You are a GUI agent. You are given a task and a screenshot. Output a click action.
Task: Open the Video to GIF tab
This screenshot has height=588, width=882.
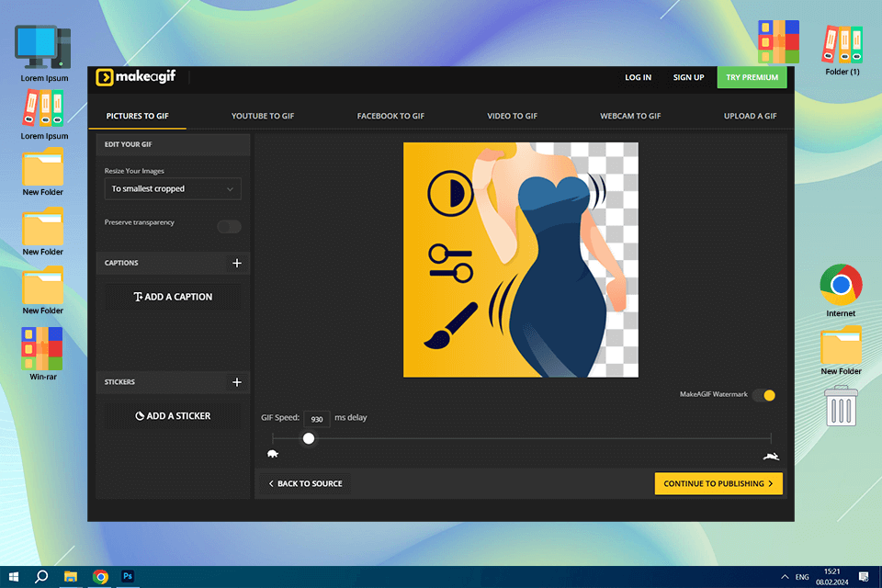pyautogui.click(x=512, y=116)
